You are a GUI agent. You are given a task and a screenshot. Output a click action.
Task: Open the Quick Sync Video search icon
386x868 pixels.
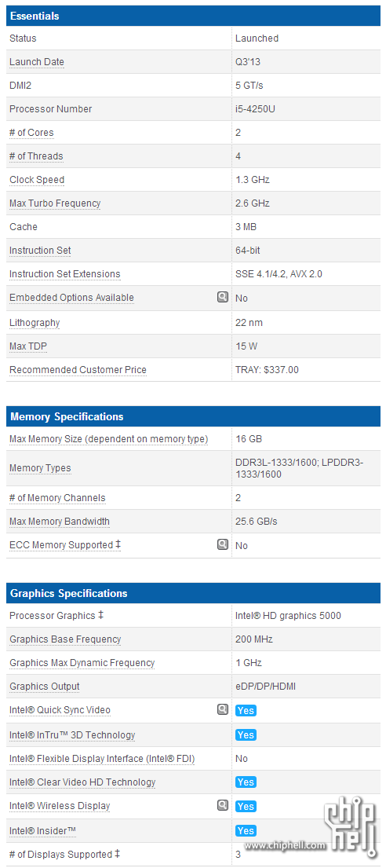[x=222, y=709]
